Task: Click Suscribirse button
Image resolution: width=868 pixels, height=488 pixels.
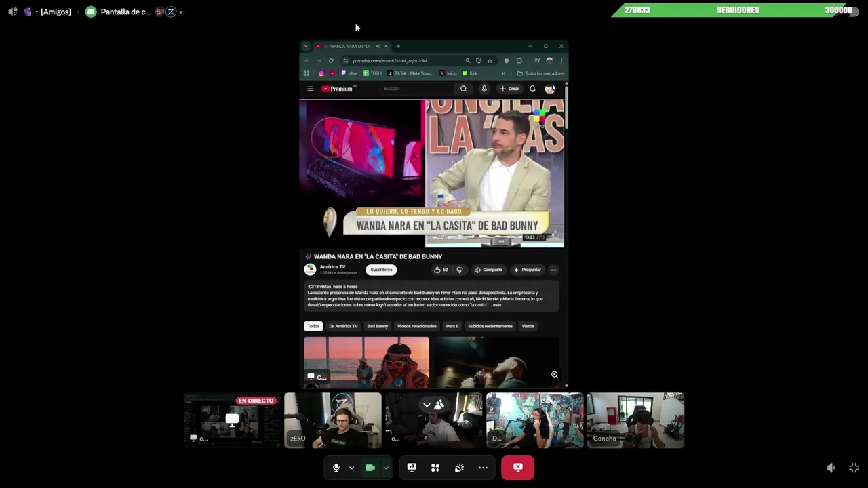Action: pos(381,270)
